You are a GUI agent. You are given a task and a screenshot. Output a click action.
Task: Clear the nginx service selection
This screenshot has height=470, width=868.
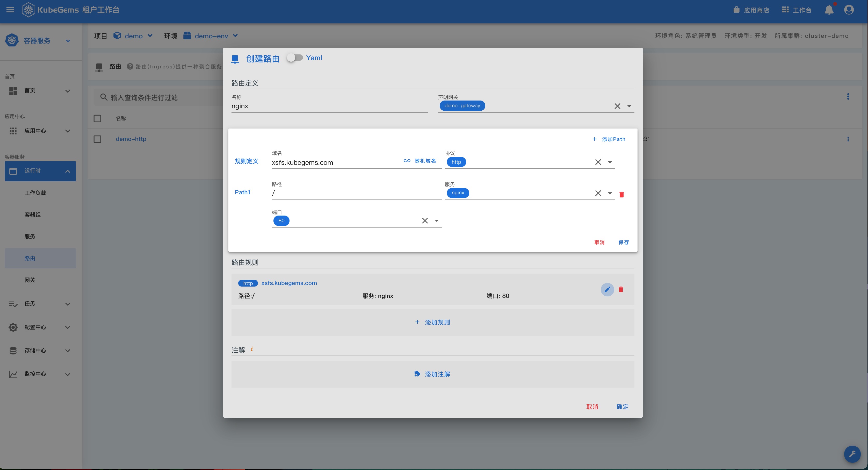[598, 193]
